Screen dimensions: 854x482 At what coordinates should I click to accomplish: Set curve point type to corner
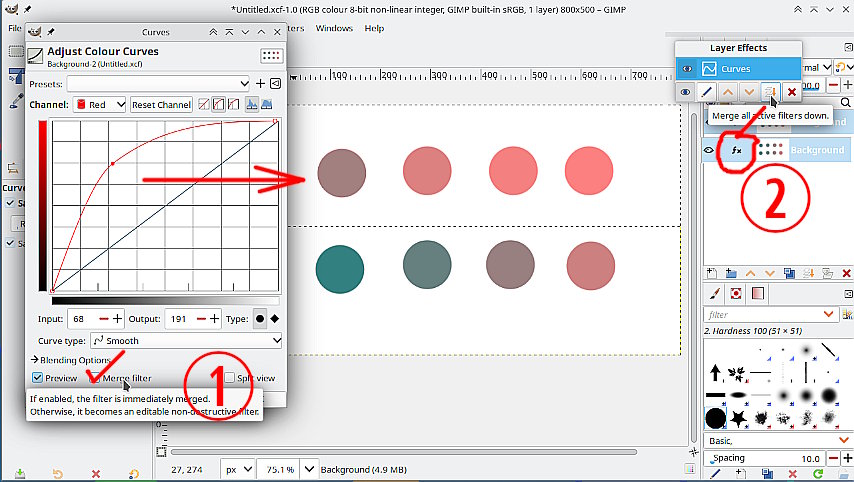274,319
